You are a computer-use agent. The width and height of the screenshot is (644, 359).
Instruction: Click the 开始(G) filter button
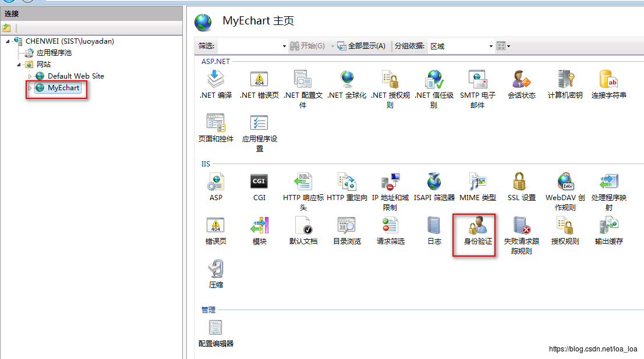click(307, 46)
